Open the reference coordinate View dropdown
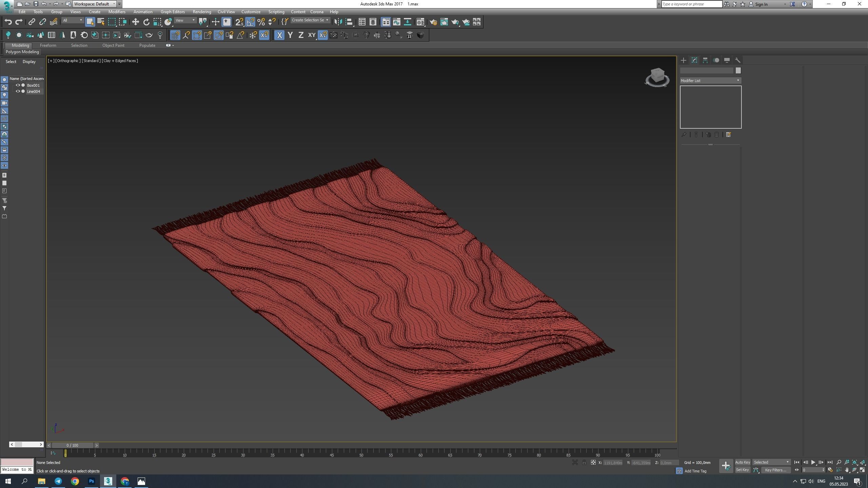868x488 pixels. point(185,20)
